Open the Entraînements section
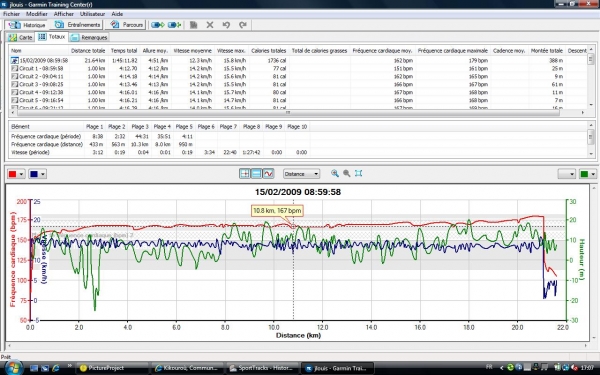 (77, 25)
